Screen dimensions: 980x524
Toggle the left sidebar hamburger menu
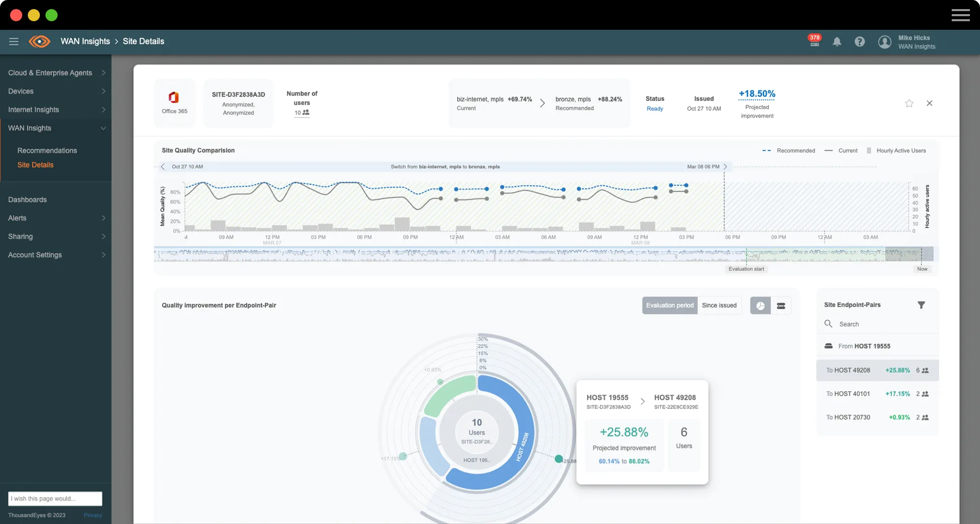pyautogui.click(x=14, y=41)
